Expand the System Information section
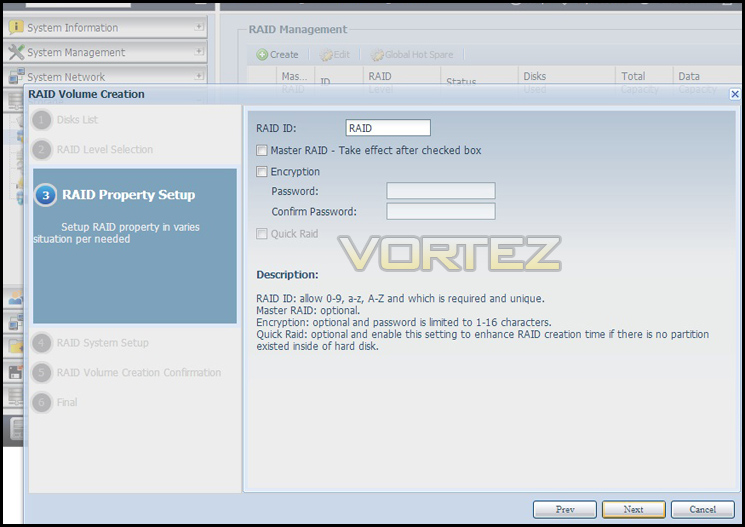 (x=199, y=27)
